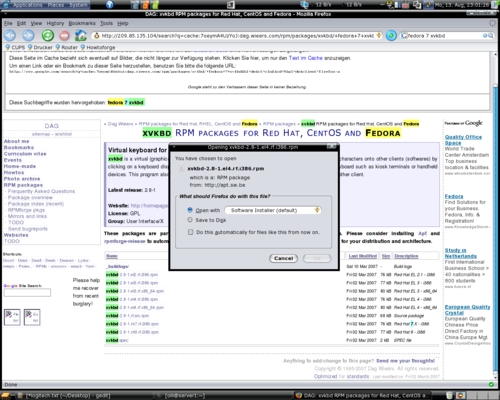
Task: Open the Bookmarks menu
Action: click(82, 23)
